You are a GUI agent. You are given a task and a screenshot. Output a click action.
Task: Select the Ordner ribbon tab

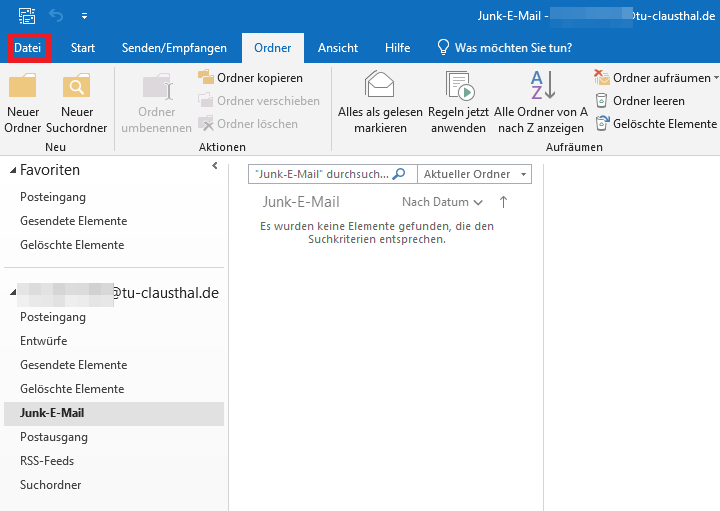pyautogui.click(x=273, y=48)
